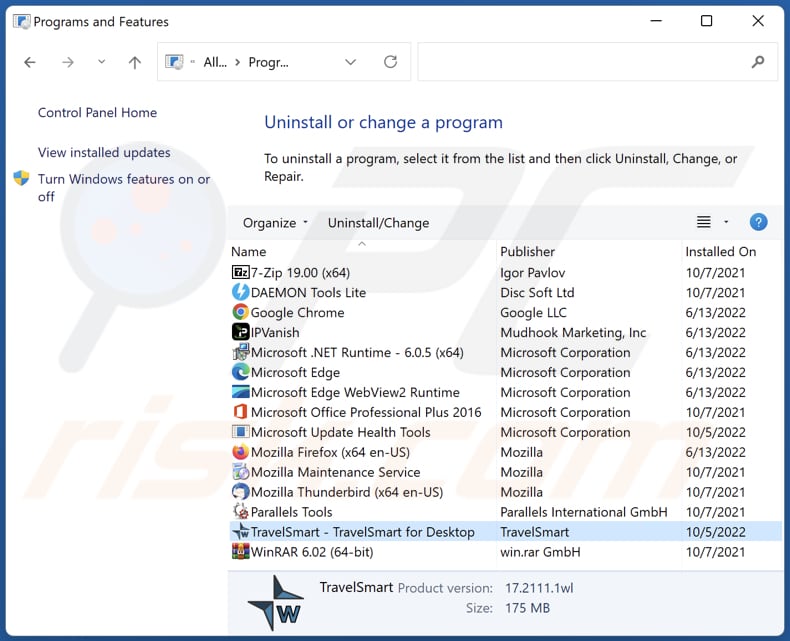The height and width of the screenshot is (641, 790).
Task: Open the address bar history dropdown
Action: 350,62
